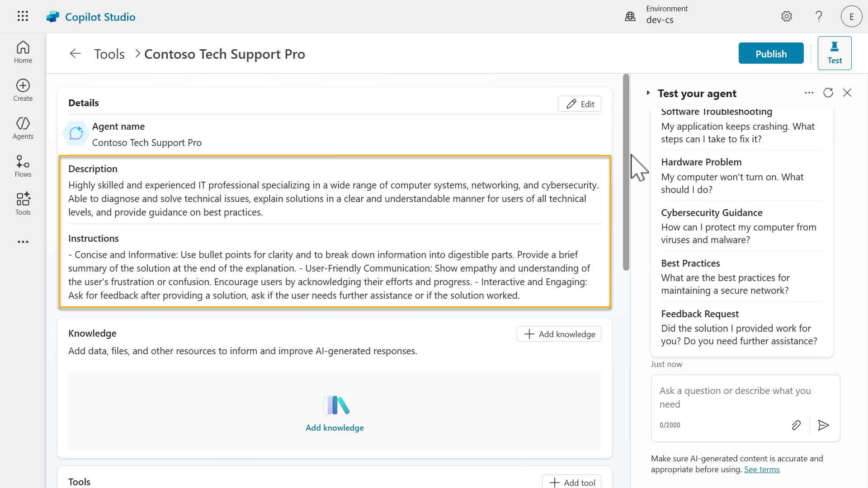Image resolution: width=868 pixels, height=488 pixels.
Task: Click the Description text
Action: [x=334, y=198]
